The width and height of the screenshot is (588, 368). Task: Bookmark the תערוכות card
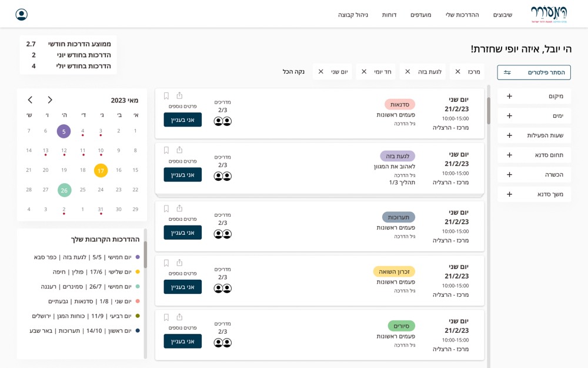[x=166, y=208]
